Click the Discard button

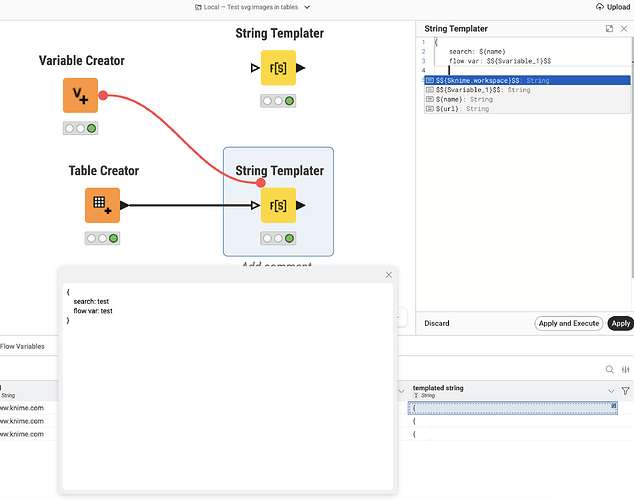437,323
